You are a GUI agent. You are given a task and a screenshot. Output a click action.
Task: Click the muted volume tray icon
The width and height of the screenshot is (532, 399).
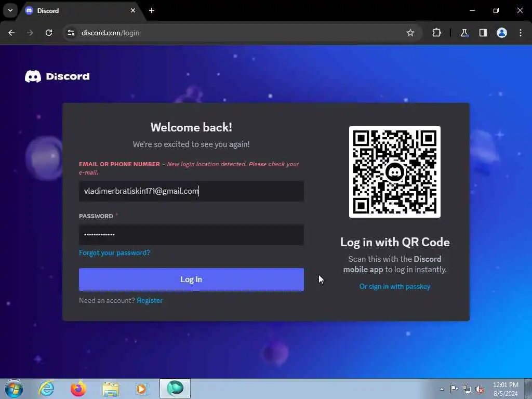pos(480,389)
